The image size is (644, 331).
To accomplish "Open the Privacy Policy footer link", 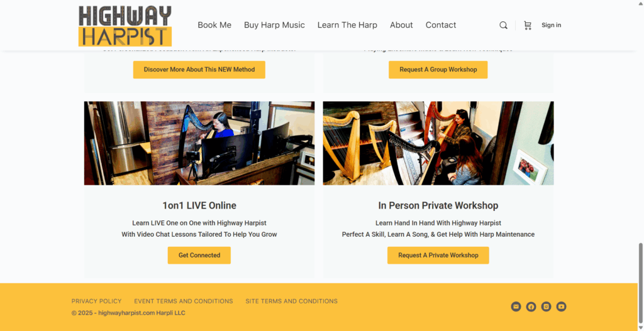I will coord(96,301).
